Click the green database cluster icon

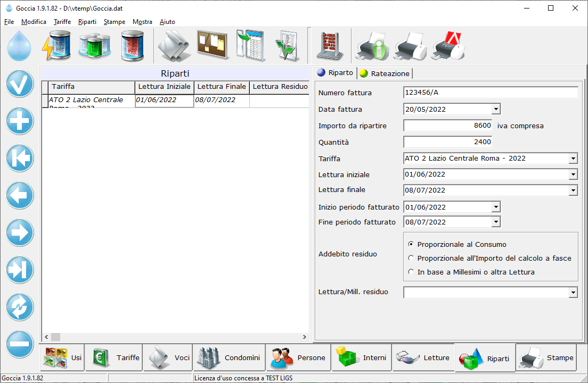coord(94,46)
